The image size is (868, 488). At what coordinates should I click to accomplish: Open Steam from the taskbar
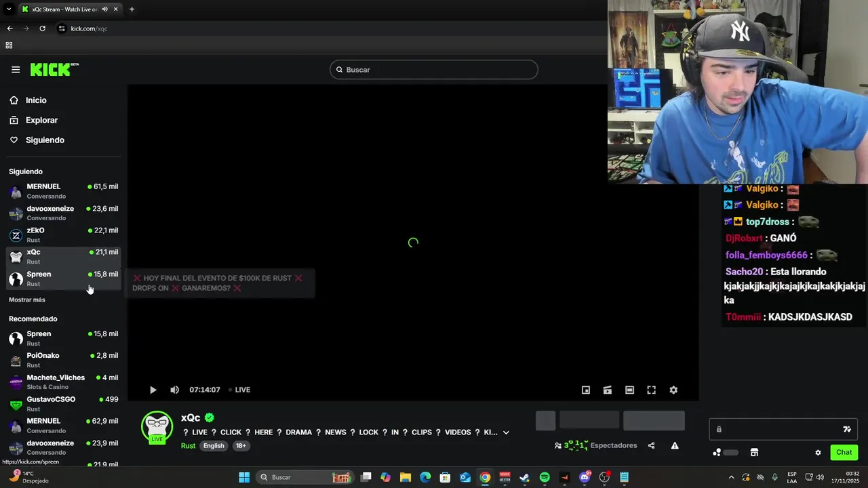pos(524,477)
